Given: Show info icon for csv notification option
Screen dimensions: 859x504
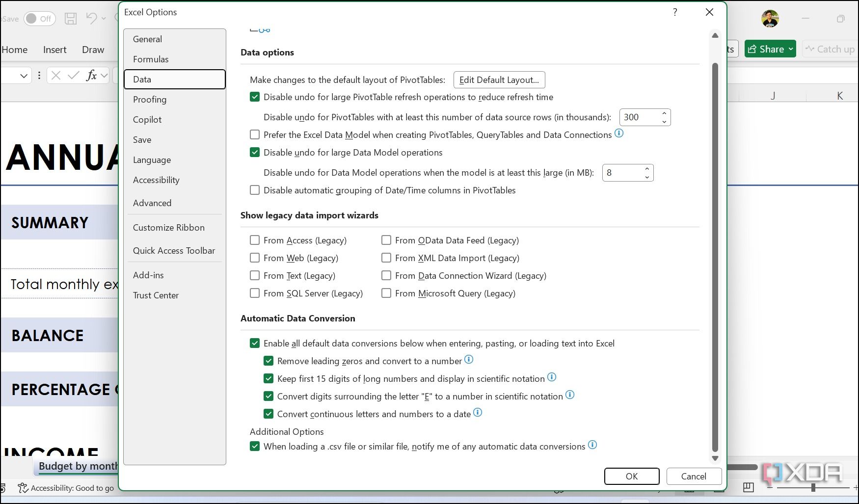Looking at the screenshot, I should click(x=592, y=445).
